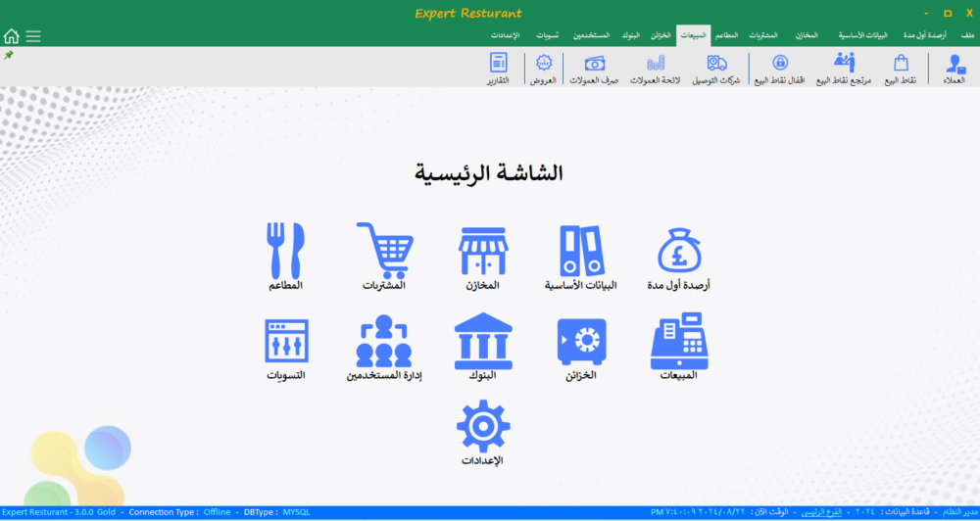Open صرف العمولات (Pay commissions) in the ribbon
The width and height of the screenshot is (980, 521).
coord(595,68)
